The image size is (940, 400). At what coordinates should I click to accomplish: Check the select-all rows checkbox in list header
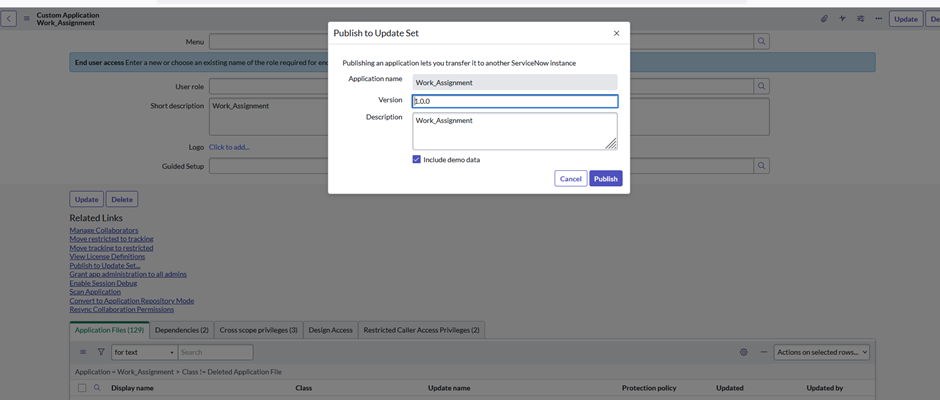click(82, 387)
